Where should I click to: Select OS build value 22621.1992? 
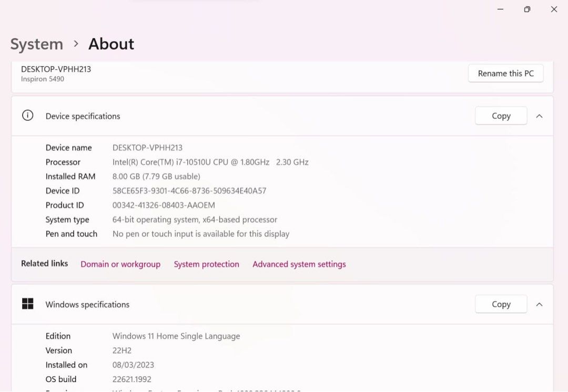(132, 379)
